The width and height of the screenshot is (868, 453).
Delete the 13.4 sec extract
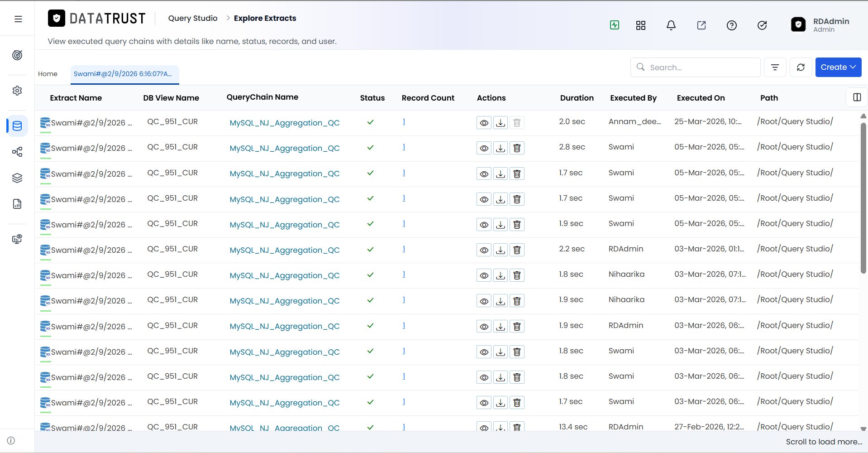click(x=517, y=427)
